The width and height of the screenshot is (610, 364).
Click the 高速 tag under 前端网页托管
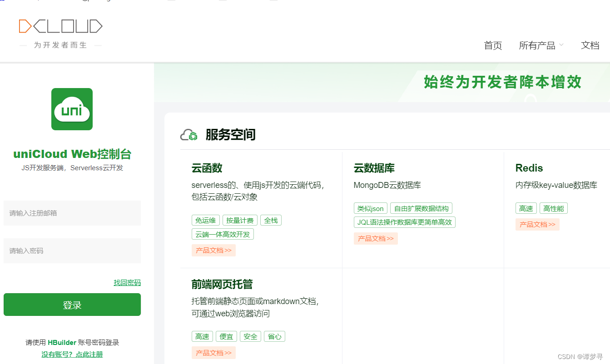point(202,336)
